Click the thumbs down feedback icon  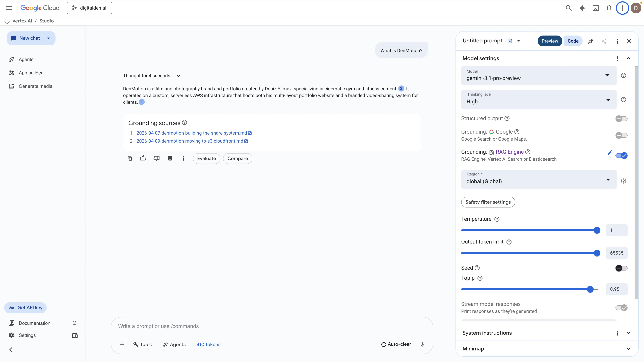[x=156, y=158]
